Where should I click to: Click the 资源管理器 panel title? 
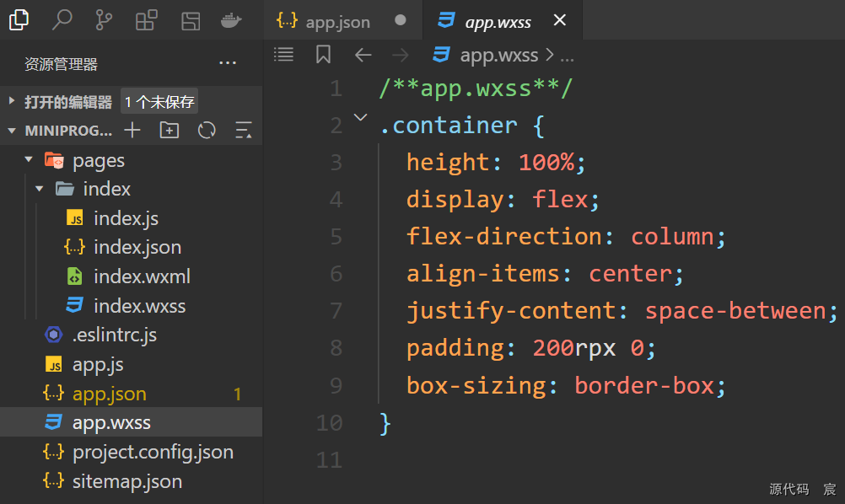point(61,64)
